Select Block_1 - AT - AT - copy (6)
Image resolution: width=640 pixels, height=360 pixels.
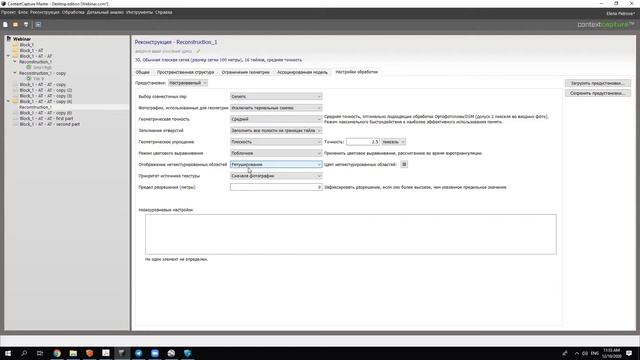coord(46,113)
